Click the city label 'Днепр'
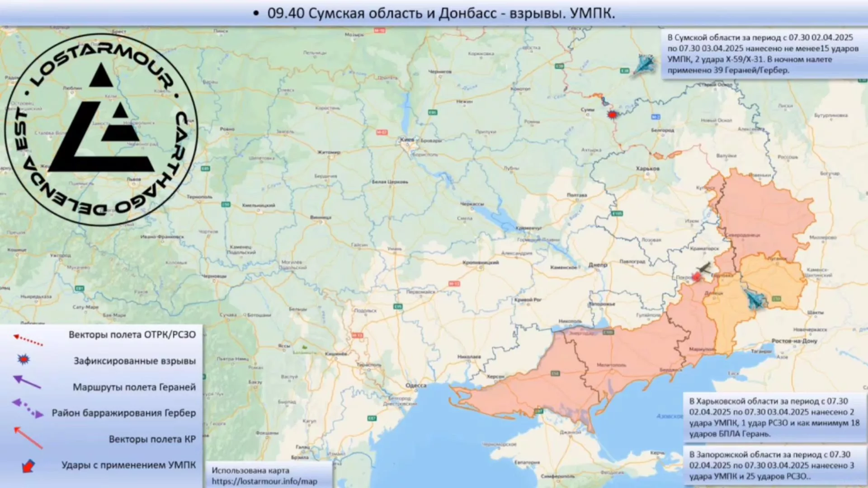The height and width of the screenshot is (488, 868). [598, 265]
